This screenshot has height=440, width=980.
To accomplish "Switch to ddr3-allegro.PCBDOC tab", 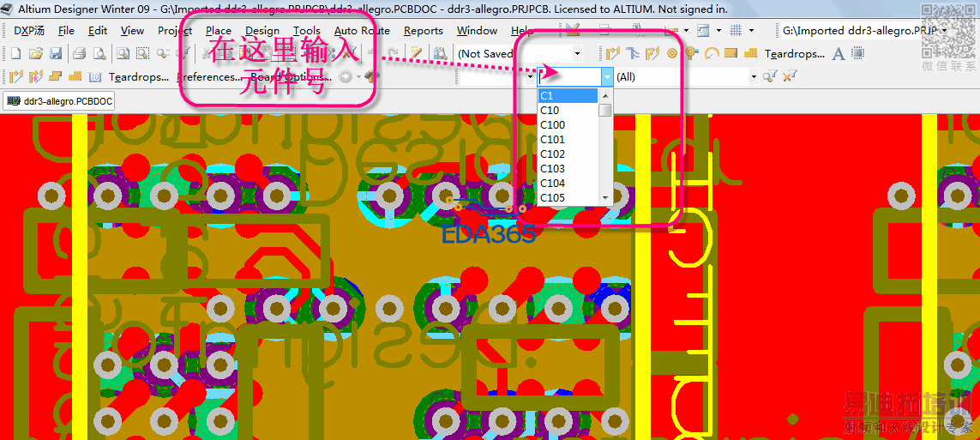I will click(x=59, y=101).
